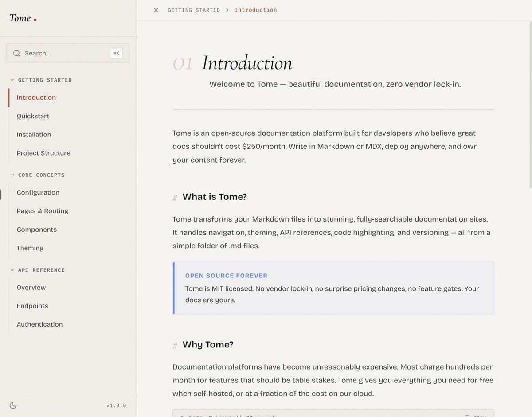Click the v1.0.0 version label

coord(116,405)
